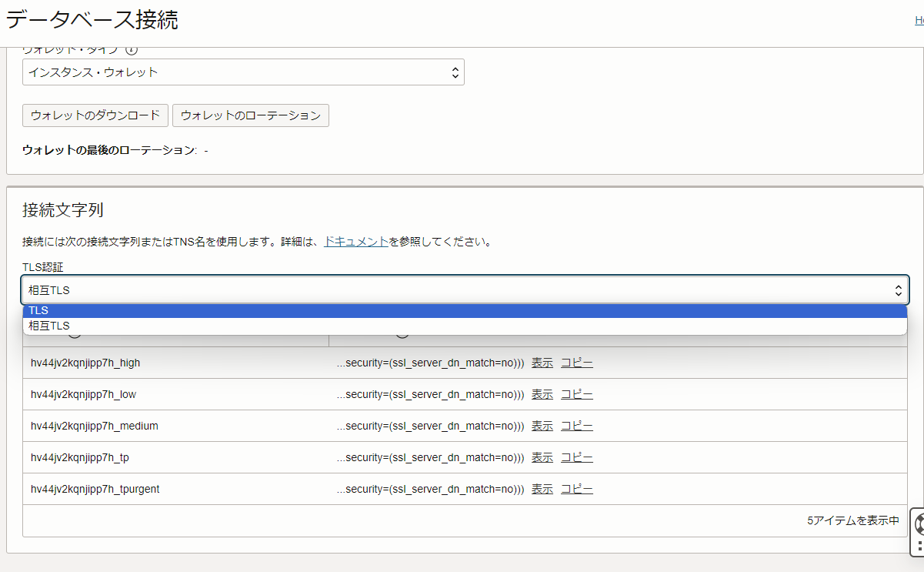Click the データベース接続 page title
Viewport: 924px width, 572px height.
[x=92, y=20]
